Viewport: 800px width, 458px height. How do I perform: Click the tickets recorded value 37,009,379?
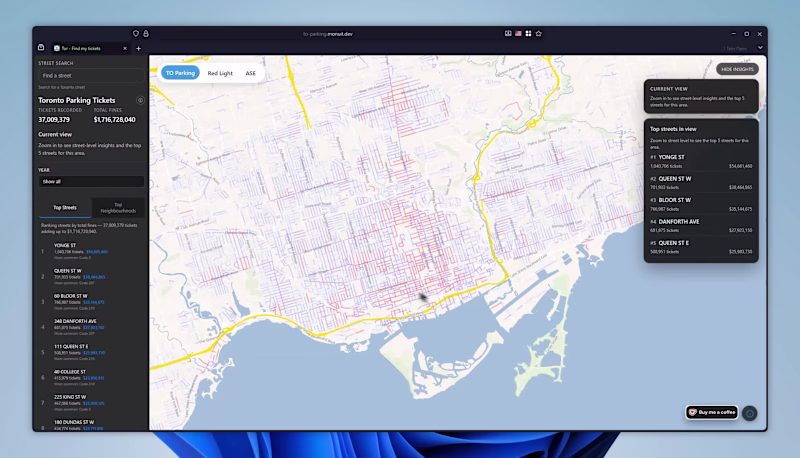tap(54, 120)
